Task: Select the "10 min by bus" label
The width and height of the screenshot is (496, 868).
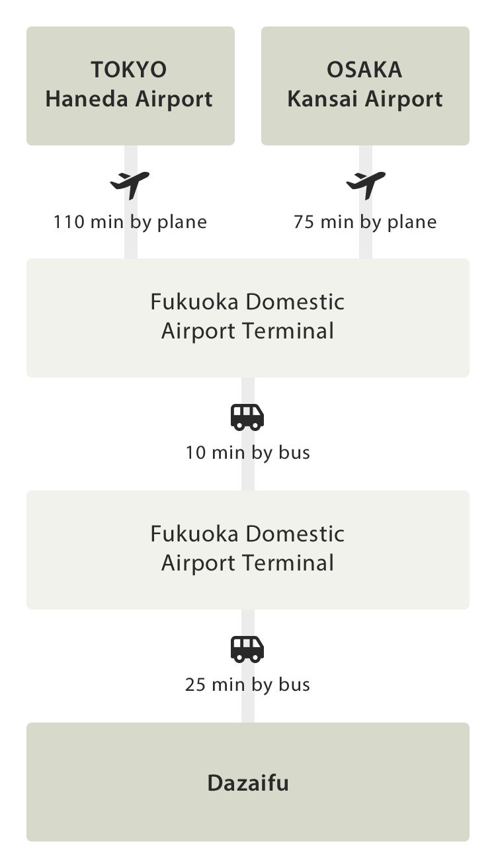Action: [x=248, y=453]
